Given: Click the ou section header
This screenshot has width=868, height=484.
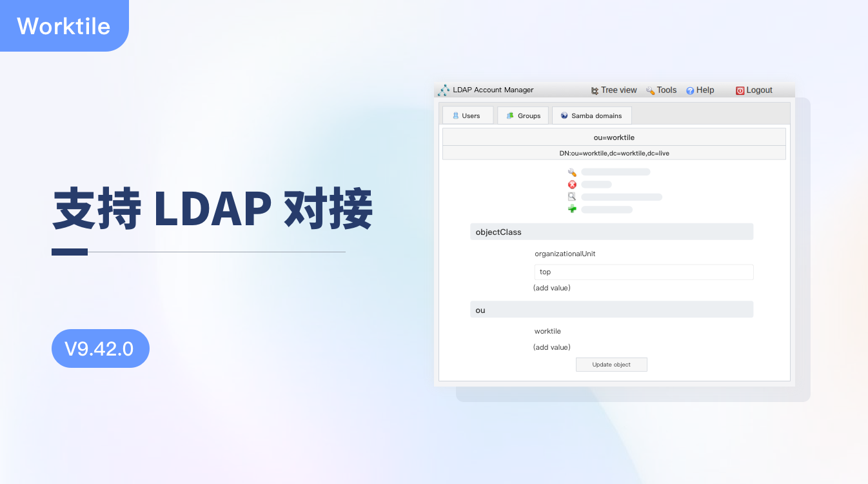Looking at the screenshot, I should tap(611, 310).
